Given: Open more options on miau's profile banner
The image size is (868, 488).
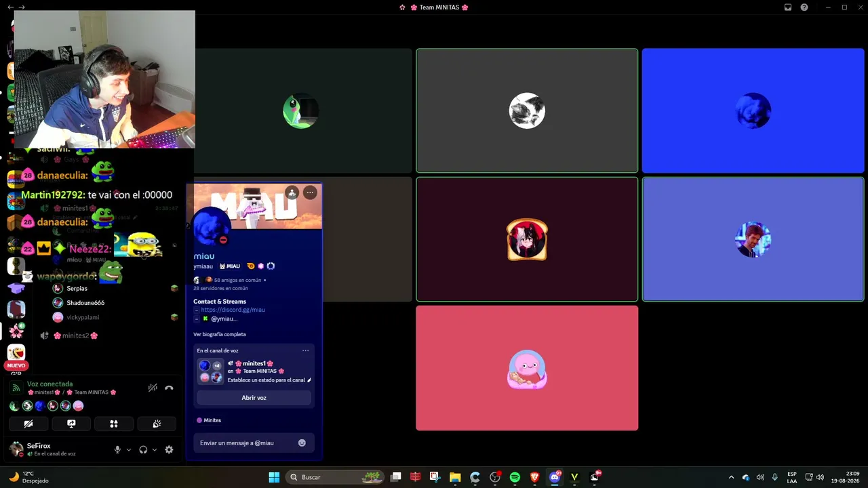Looking at the screenshot, I should [x=310, y=192].
